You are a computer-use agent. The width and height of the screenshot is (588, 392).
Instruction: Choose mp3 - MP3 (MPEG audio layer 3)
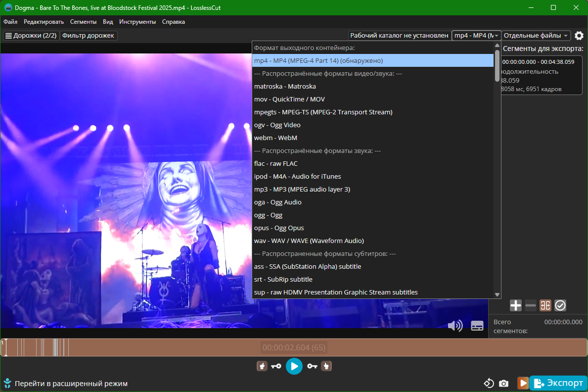(373, 189)
